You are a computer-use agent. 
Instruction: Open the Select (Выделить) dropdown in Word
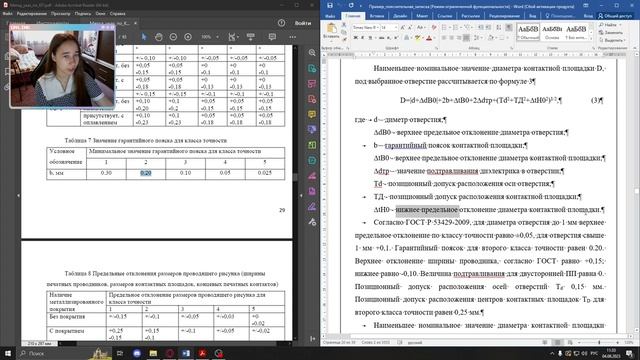pos(612,40)
